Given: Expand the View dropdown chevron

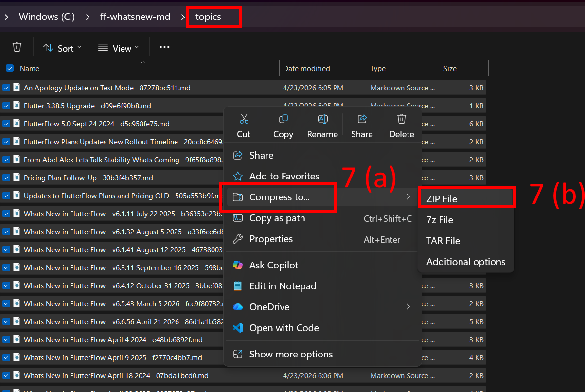Looking at the screenshot, I should click(x=137, y=47).
